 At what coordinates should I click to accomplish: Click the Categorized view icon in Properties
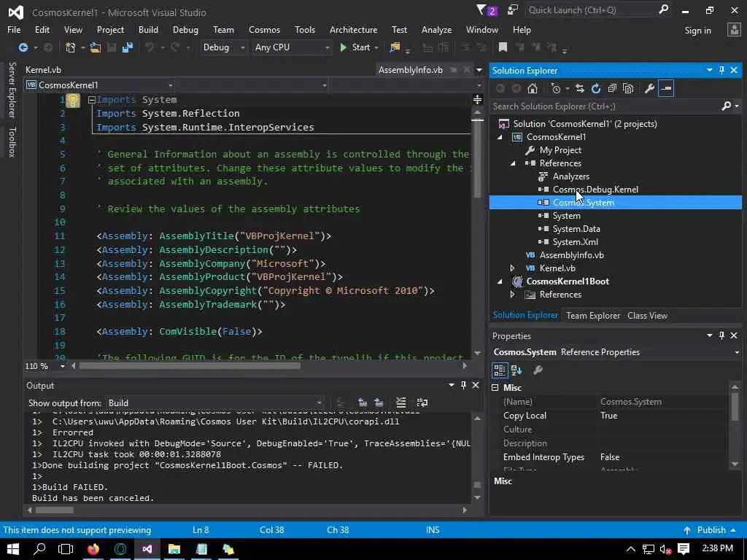pyautogui.click(x=499, y=370)
